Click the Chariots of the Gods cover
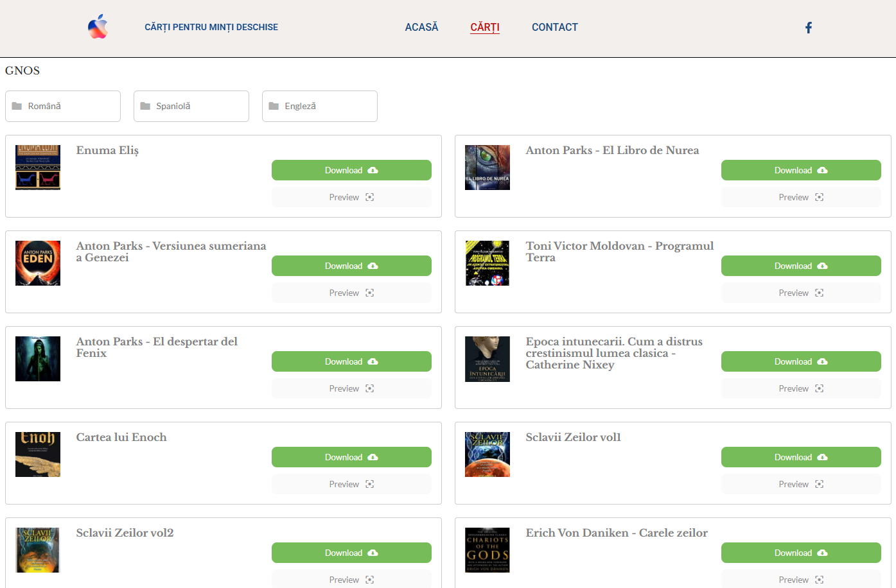The image size is (896, 588). [x=488, y=550]
